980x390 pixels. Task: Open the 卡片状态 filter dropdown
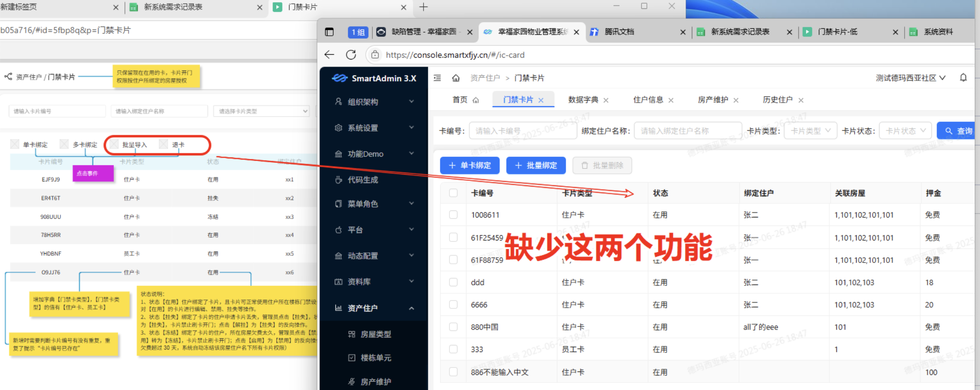(905, 131)
